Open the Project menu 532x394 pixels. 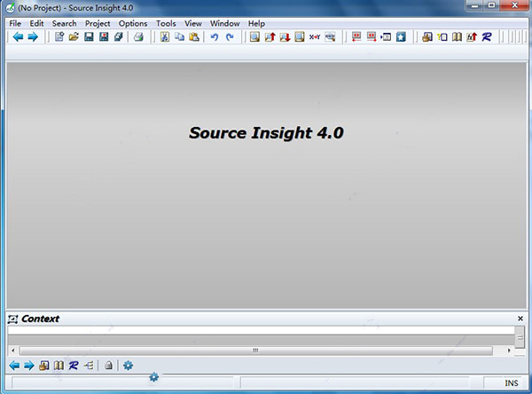click(98, 23)
